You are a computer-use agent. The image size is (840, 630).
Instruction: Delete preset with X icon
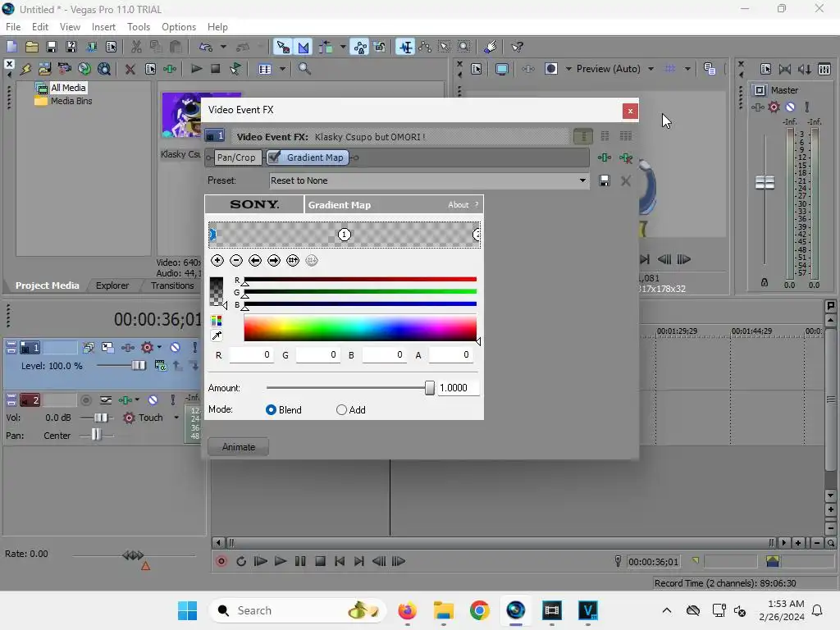(625, 181)
